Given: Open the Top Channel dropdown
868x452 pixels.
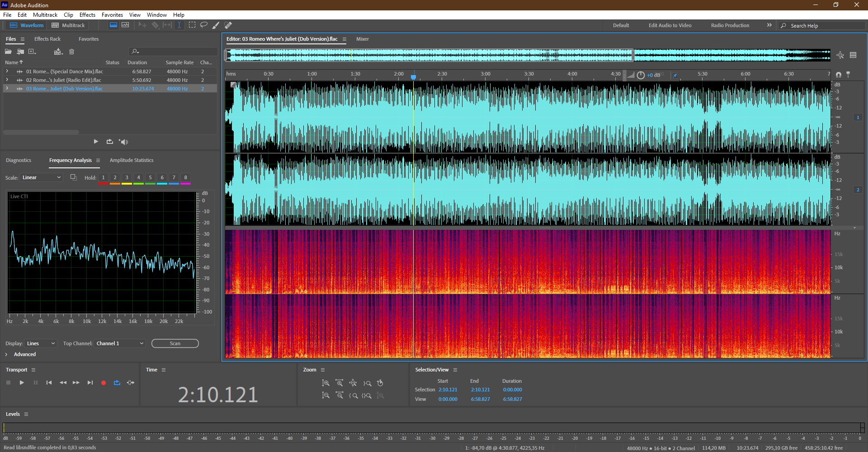Looking at the screenshot, I should coord(120,343).
